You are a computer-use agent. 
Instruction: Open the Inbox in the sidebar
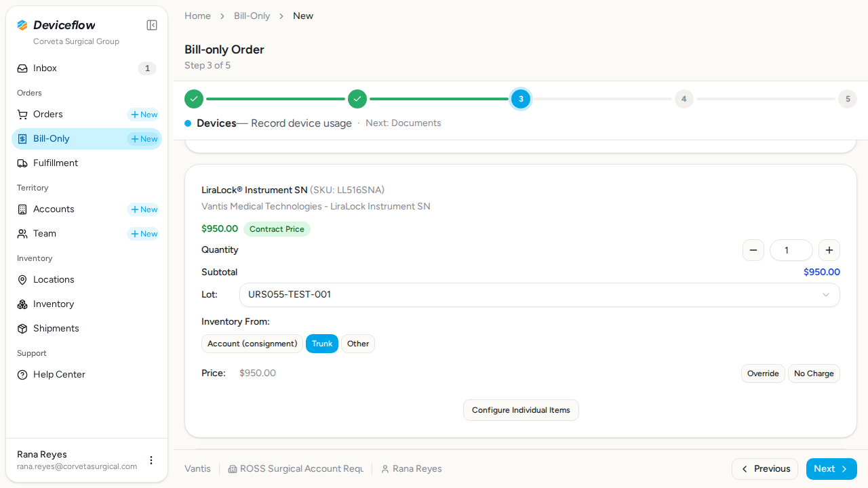coord(87,68)
